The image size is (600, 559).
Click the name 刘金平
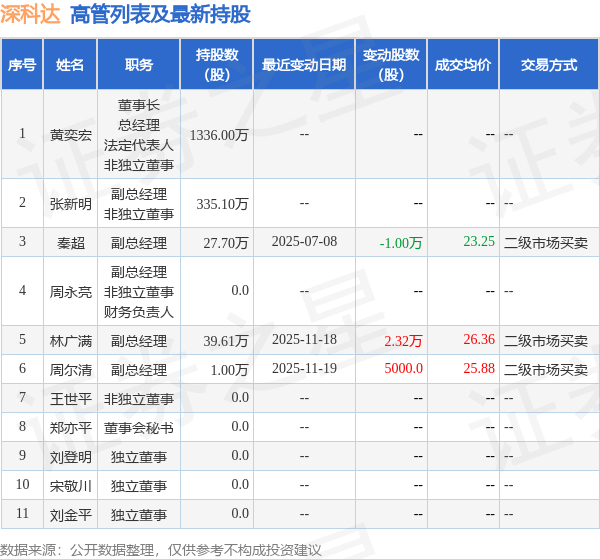71,515
